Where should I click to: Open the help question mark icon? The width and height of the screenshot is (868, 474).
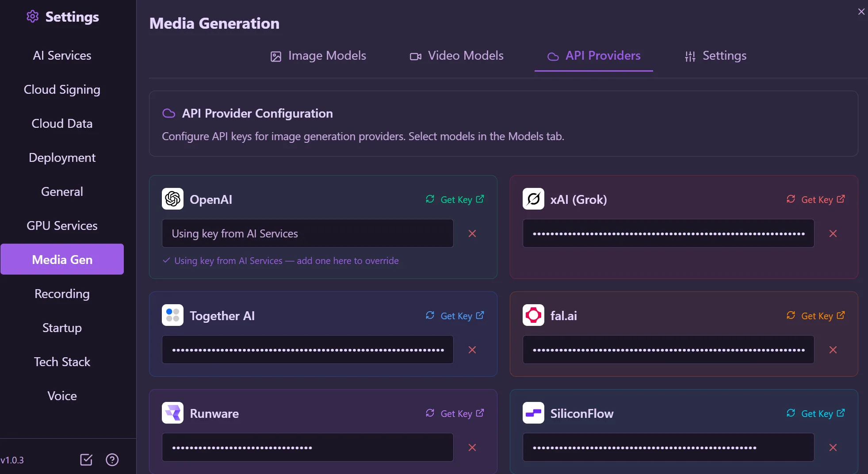tap(112, 460)
